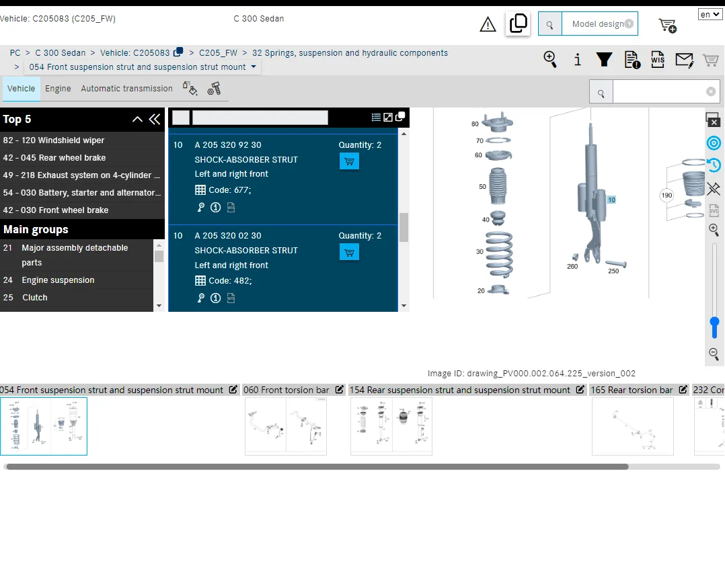Viewport: 725px width, 588px height.
Task: Add A 205 320 02 30 to cart
Action: click(x=349, y=252)
